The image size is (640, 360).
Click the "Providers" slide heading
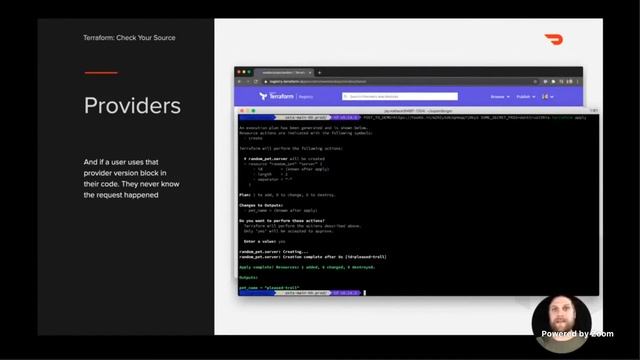coord(132,106)
